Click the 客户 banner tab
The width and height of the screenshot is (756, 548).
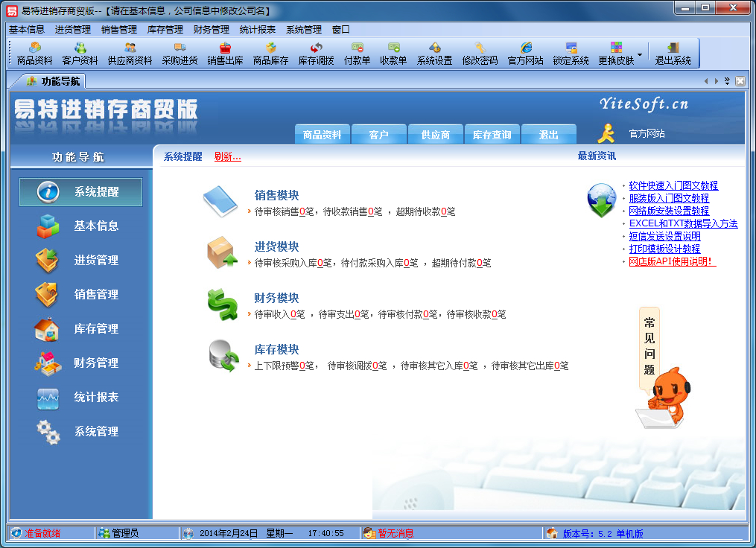point(378,135)
